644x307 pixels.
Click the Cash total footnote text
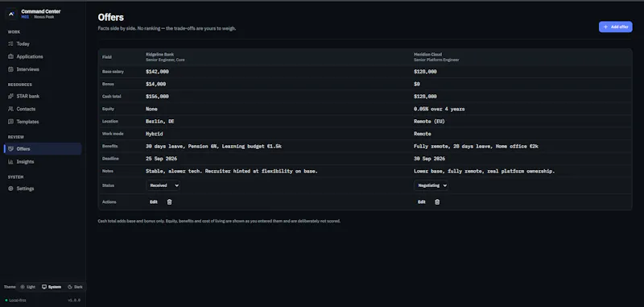click(219, 221)
